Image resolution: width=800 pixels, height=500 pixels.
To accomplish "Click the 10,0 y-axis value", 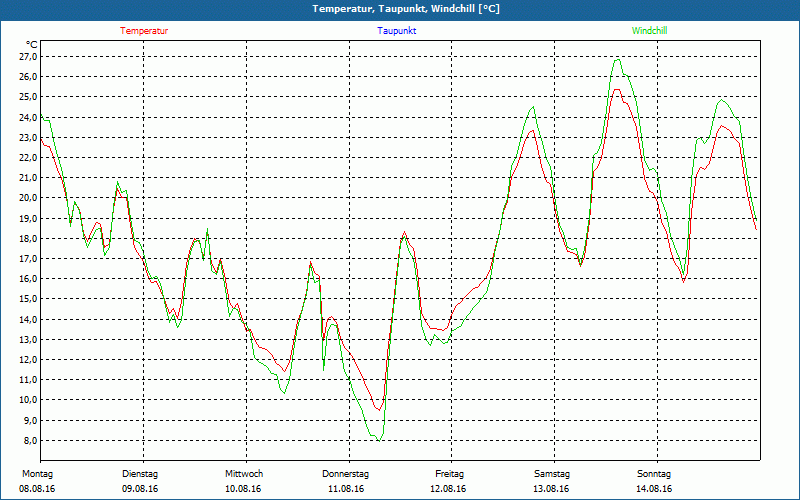I will coord(28,399).
